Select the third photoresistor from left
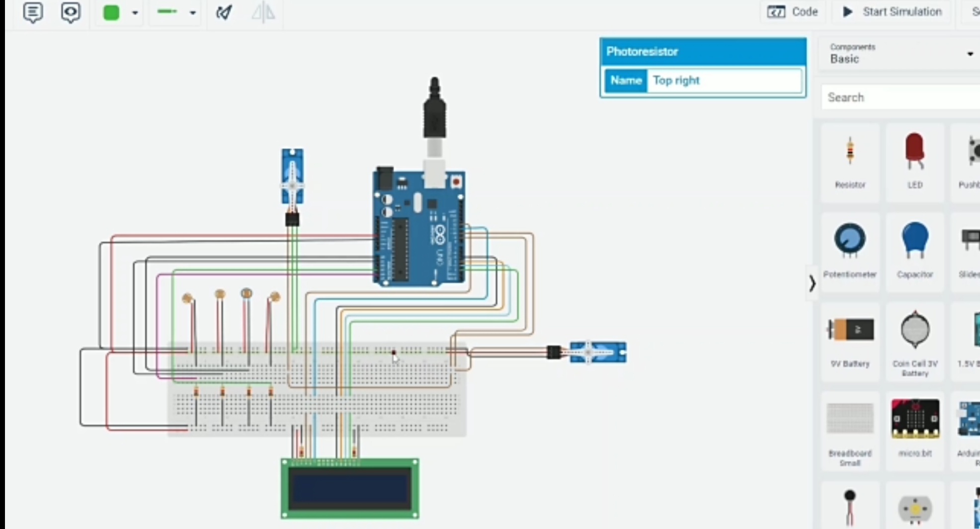 246,293
